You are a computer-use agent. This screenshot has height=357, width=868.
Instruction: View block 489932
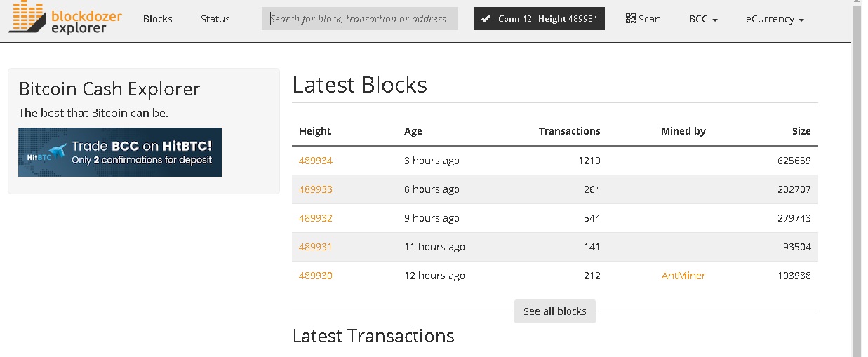pyautogui.click(x=316, y=218)
